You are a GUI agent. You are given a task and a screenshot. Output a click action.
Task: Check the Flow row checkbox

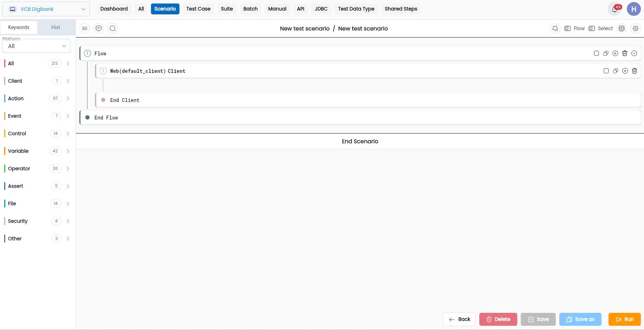[x=596, y=53]
